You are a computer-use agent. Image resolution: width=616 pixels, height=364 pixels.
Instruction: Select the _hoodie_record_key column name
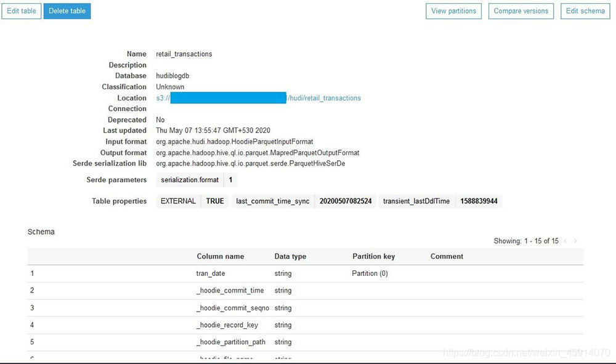tap(227, 325)
